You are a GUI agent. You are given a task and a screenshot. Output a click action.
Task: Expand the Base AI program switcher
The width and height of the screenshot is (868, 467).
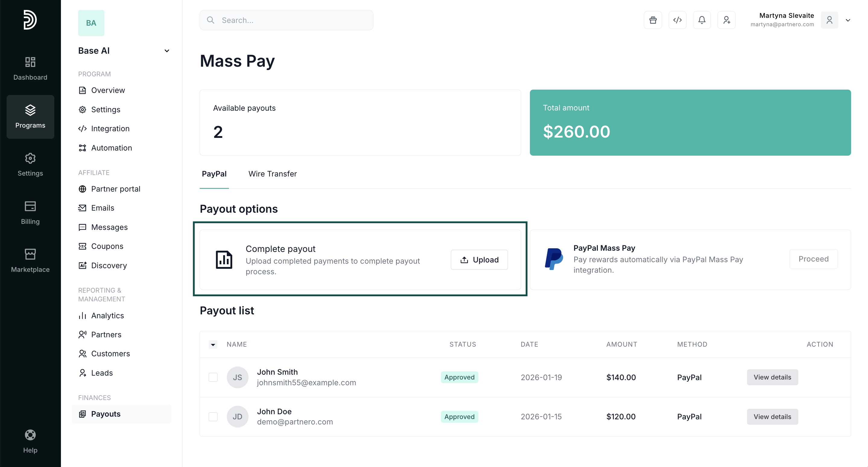click(166, 51)
